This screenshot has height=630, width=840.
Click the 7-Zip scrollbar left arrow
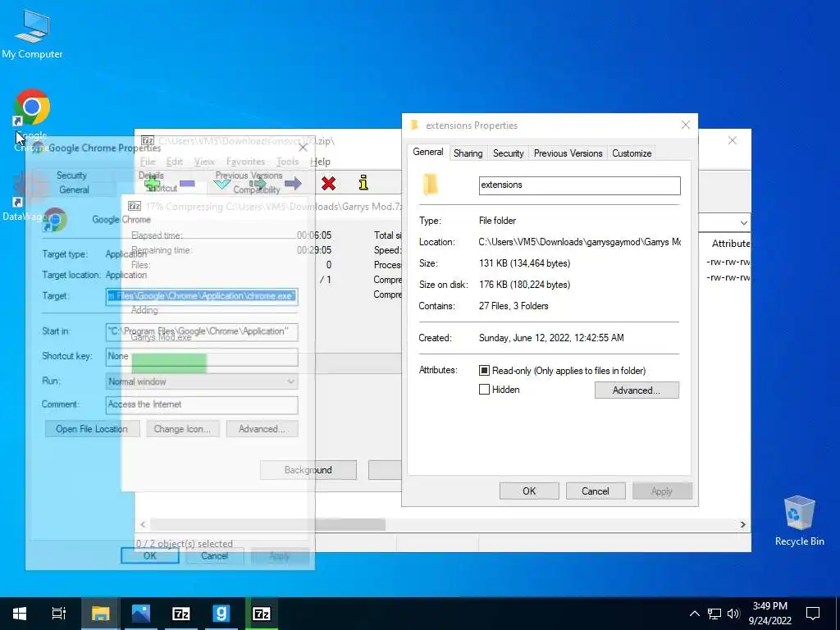(143, 524)
